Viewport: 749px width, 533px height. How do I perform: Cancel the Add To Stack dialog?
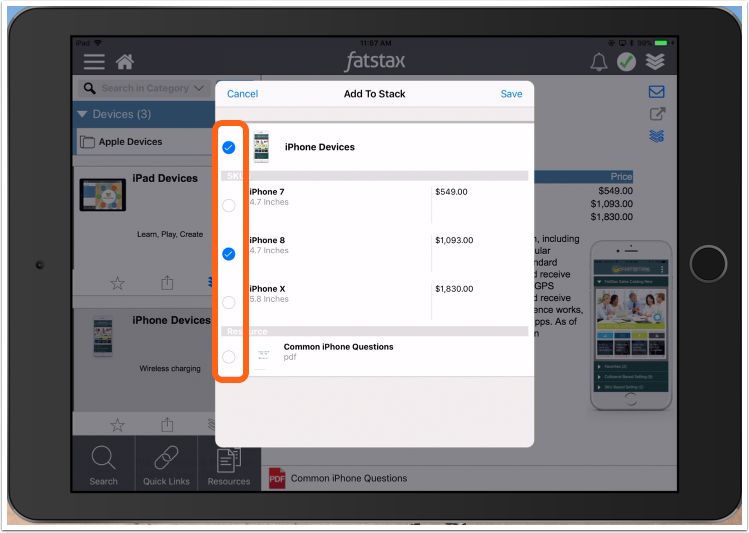(243, 94)
